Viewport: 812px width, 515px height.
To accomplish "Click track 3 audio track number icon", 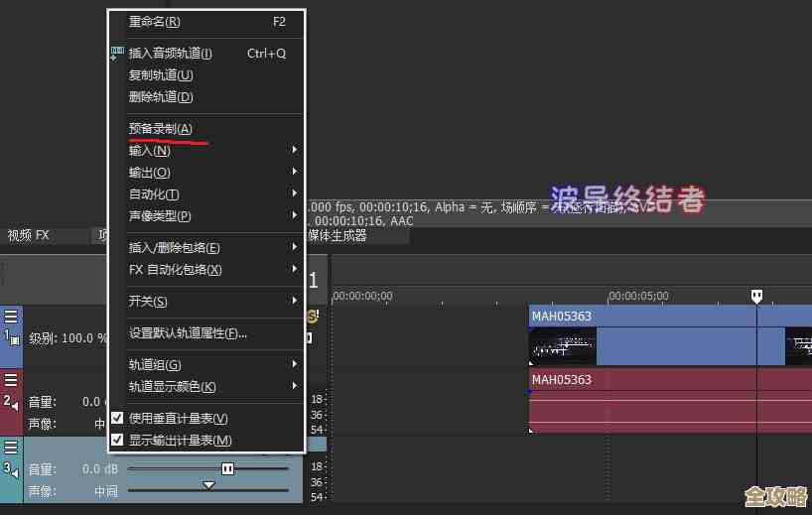I will pos(11,469).
